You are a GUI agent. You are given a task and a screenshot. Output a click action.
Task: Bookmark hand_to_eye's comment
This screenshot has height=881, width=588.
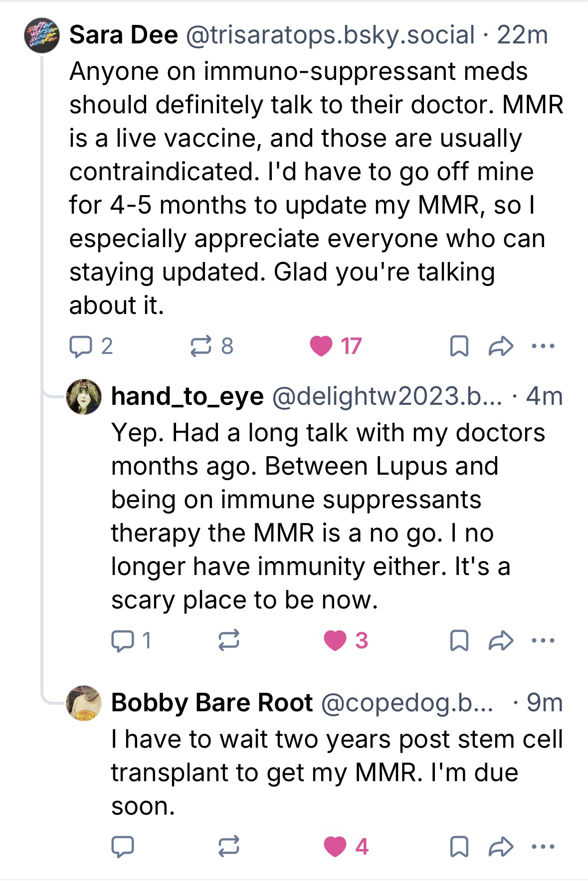[459, 640]
